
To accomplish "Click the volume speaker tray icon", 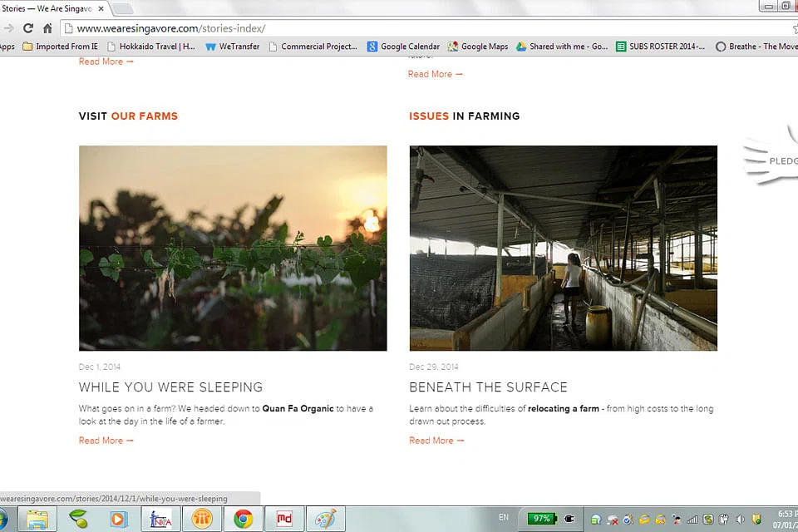I will tap(739, 519).
